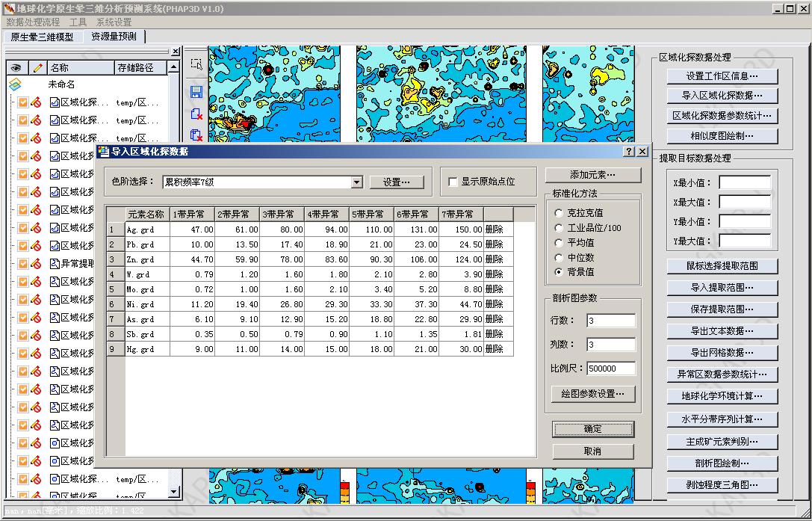Click the 鼠标选择提取范围 button
The width and height of the screenshot is (812, 521).
[722, 266]
